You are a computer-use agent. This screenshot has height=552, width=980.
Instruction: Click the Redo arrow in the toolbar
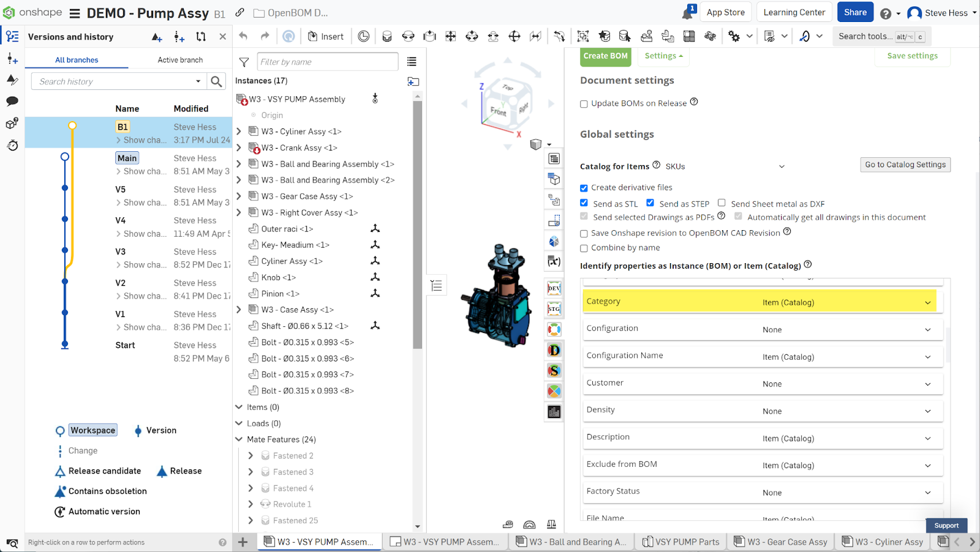click(x=265, y=36)
